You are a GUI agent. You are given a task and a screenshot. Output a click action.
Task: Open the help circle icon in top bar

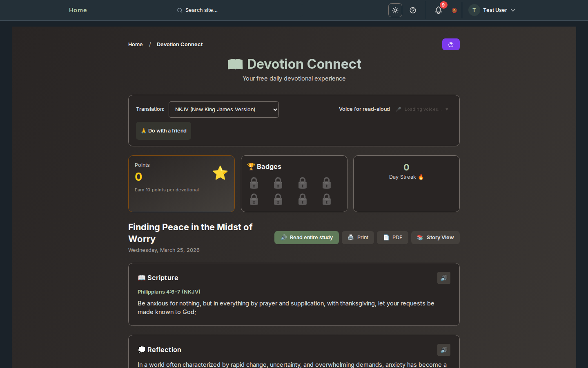click(413, 10)
